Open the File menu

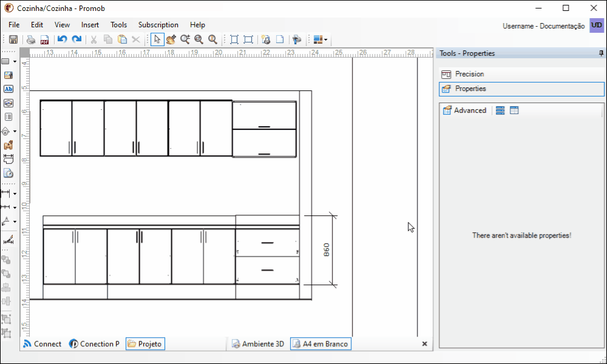14,25
